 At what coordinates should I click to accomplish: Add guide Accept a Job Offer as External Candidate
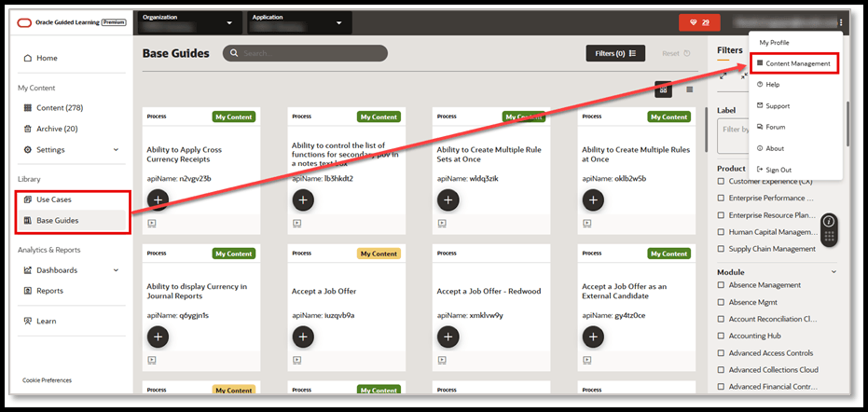593,336
